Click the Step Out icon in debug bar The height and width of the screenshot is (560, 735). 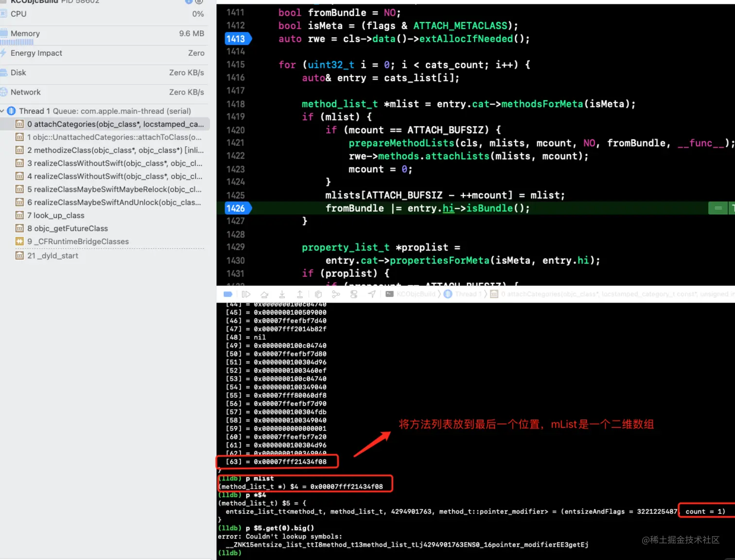(300, 294)
